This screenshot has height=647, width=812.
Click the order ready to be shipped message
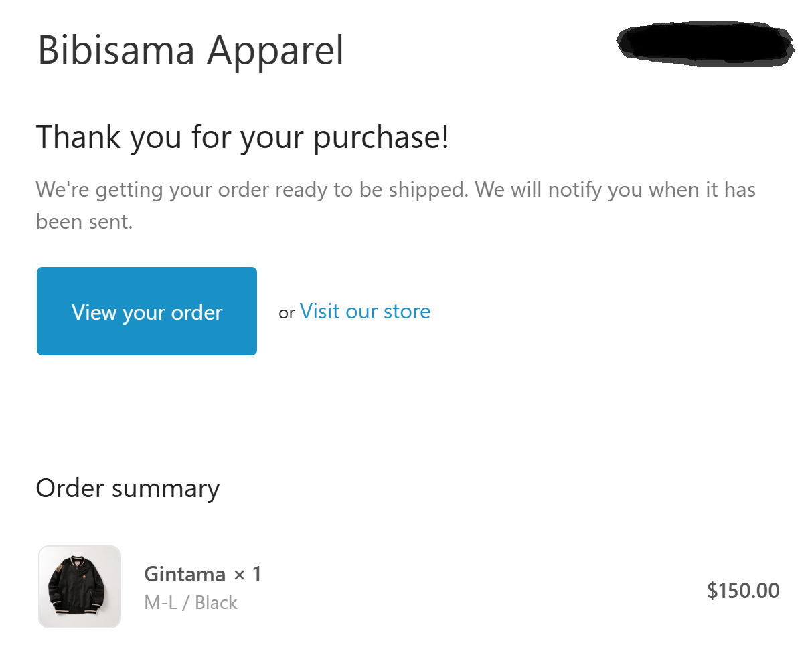coord(395,190)
